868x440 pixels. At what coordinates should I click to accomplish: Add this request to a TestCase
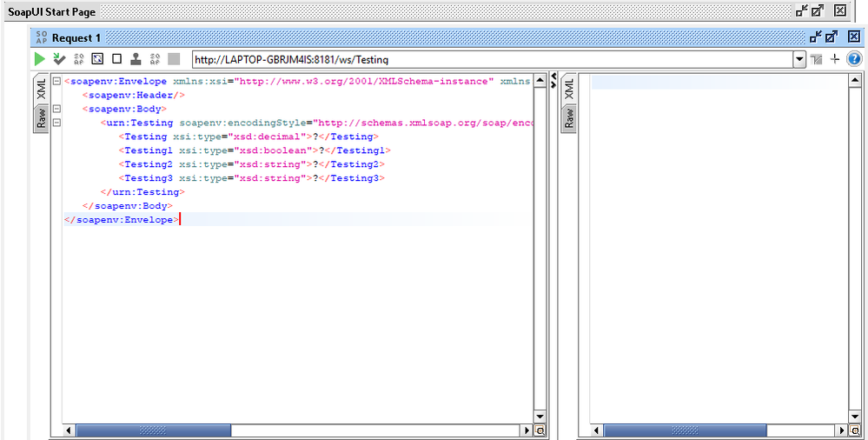point(58,59)
